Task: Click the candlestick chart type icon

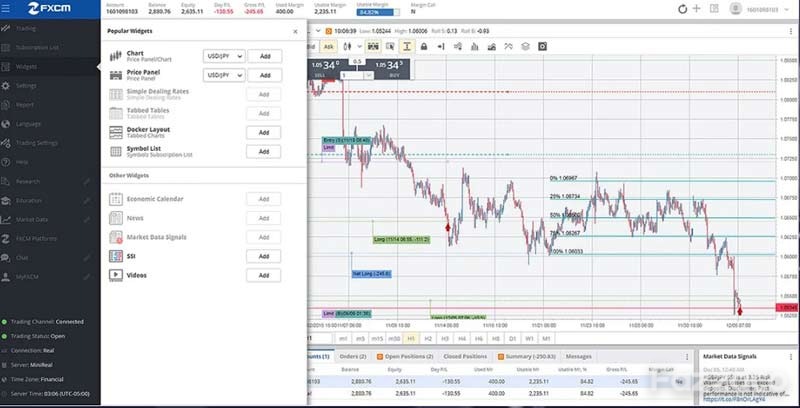Action: [347, 46]
